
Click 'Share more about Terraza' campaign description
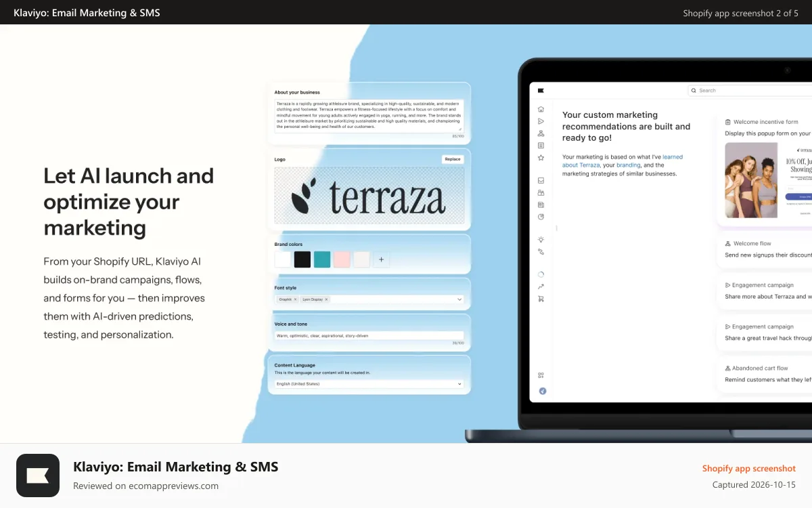click(768, 297)
